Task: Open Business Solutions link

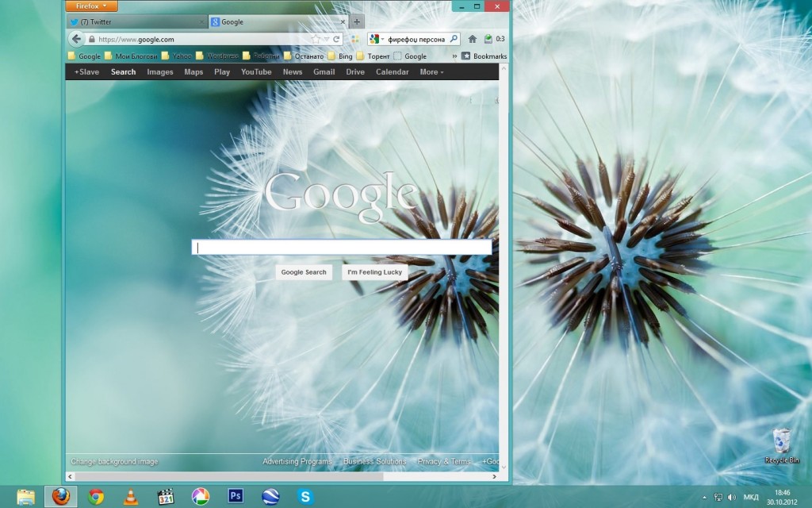Action: [x=375, y=461]
